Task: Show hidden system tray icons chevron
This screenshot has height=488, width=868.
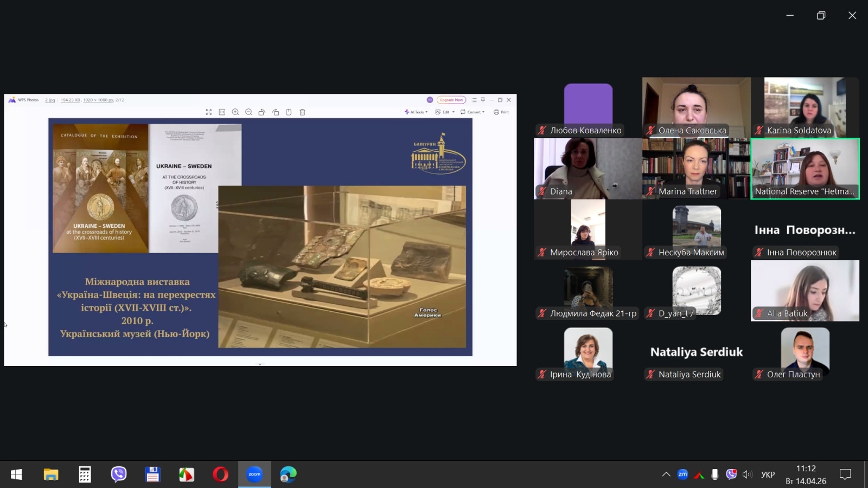Action: (x=666, y=474)
